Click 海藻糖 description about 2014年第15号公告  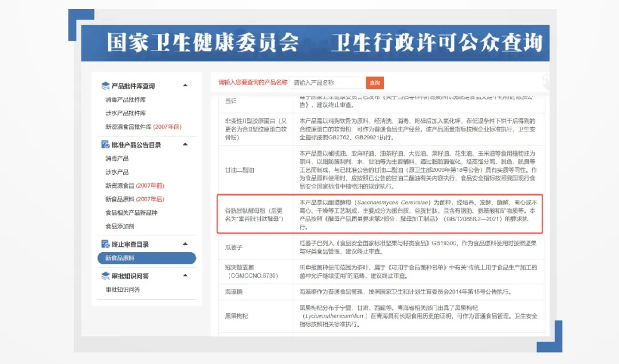point(405,292)
